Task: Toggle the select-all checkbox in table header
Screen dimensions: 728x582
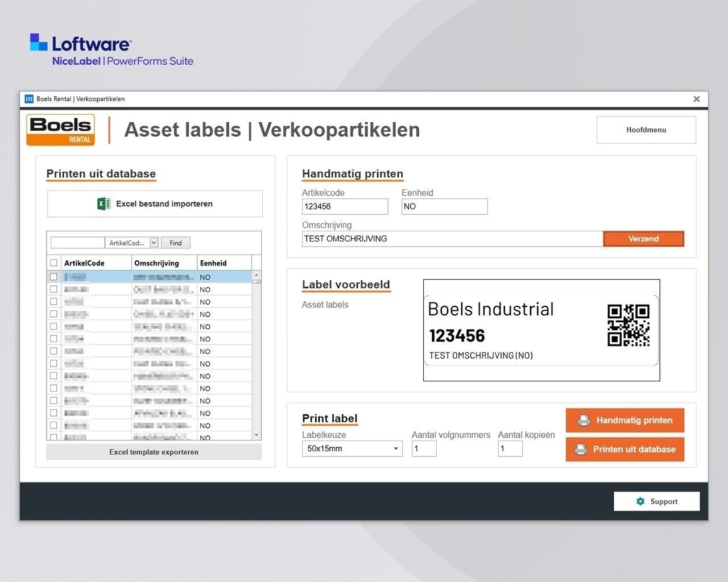Action: coord(53,263)
